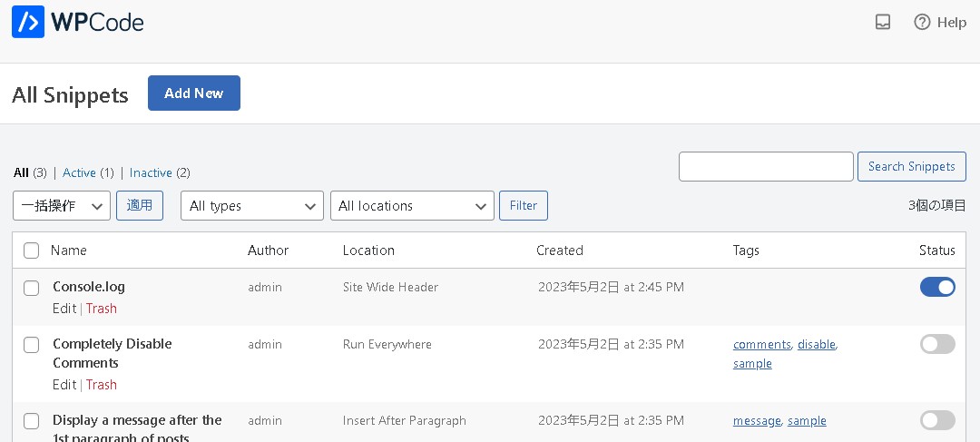Screen dimensions: 980x442
Task: Tick the select-all checkbox in header
Action: tap(32, 250)
